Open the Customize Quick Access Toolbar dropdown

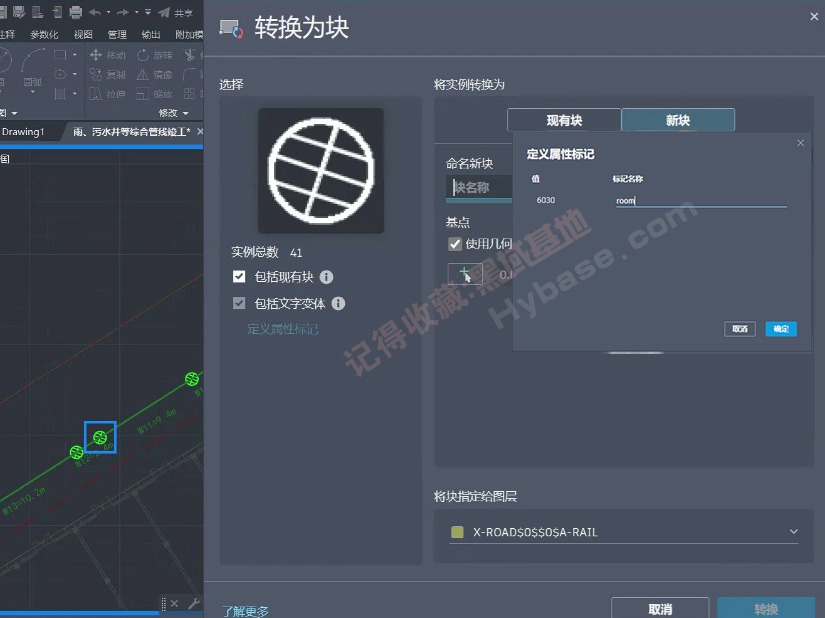pyautogui.click(x=148, y=12)
